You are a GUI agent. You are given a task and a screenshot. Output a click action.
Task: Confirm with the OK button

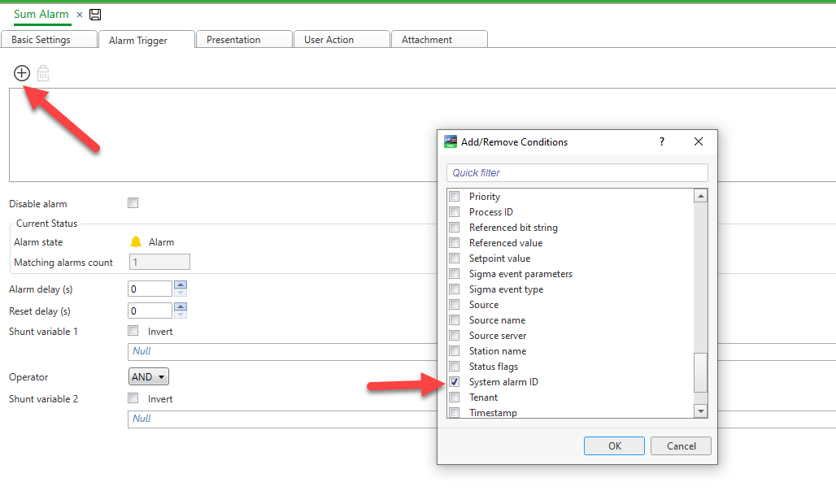[x=614, y=446]
